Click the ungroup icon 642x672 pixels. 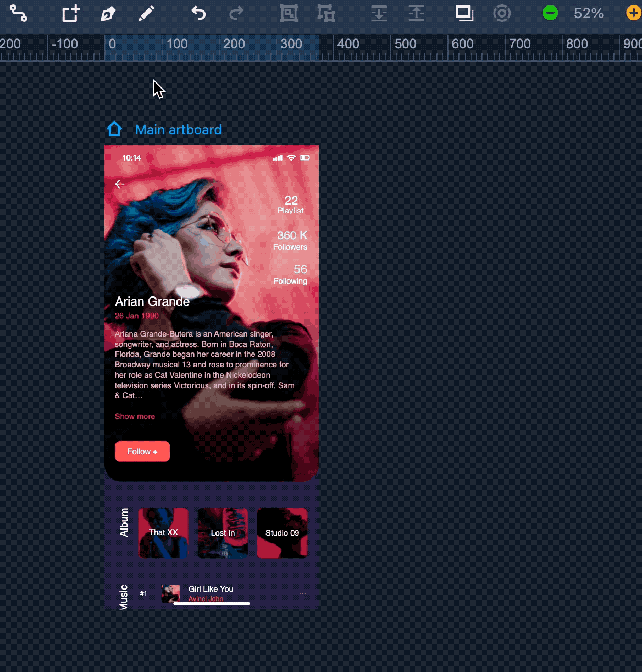(x=326, y=13)
